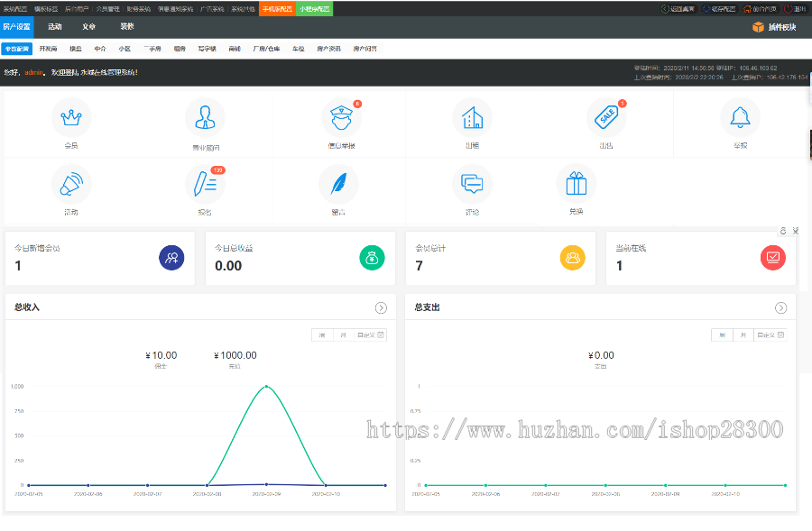Switch to the 文章 main tab
The width and height of the screenshot is (812, 531).
[88, 27]
